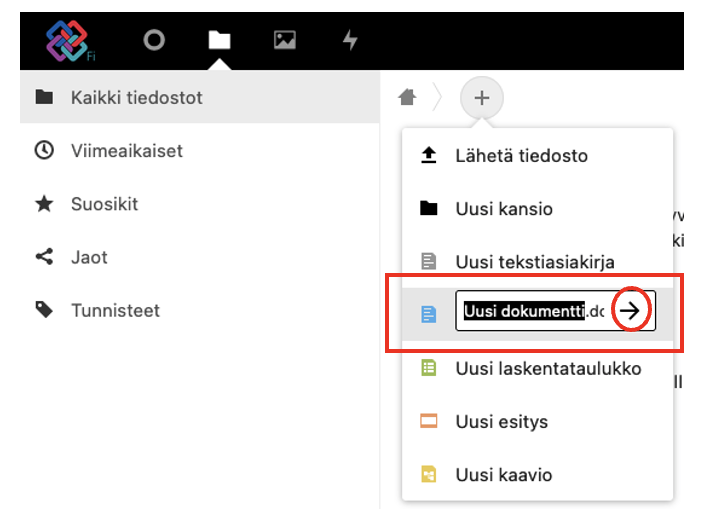705x518 pixels.
Task: Show Viimeaikaiset recent files
Action: pyautogui.click(x=126, y=151)
